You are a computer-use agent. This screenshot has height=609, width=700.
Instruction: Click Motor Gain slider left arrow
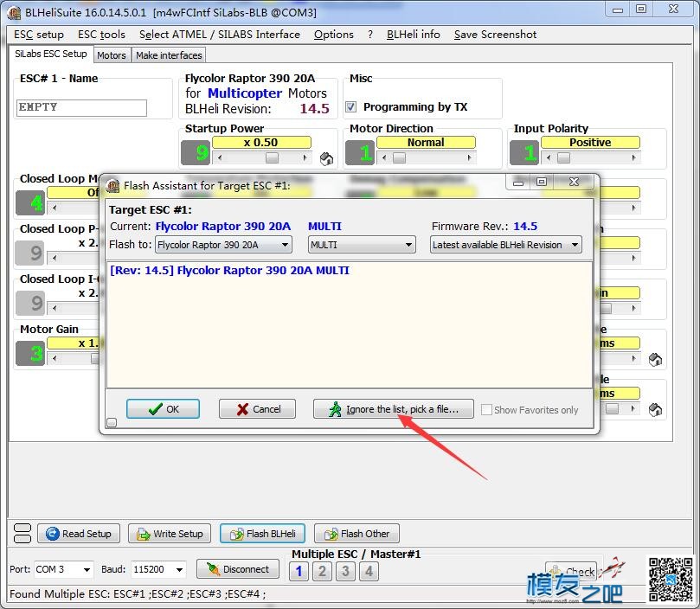pos(55,358)
